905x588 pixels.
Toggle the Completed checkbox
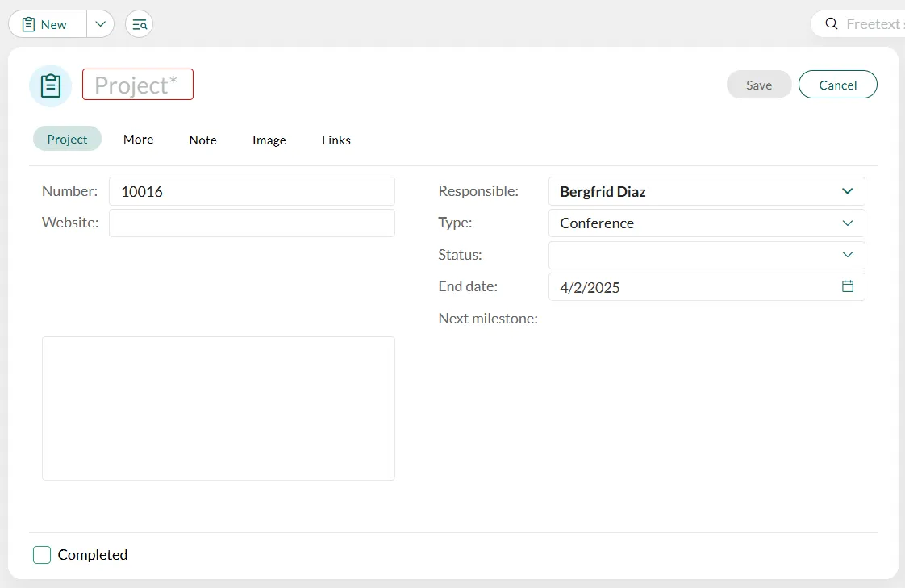tap(42, 555)
